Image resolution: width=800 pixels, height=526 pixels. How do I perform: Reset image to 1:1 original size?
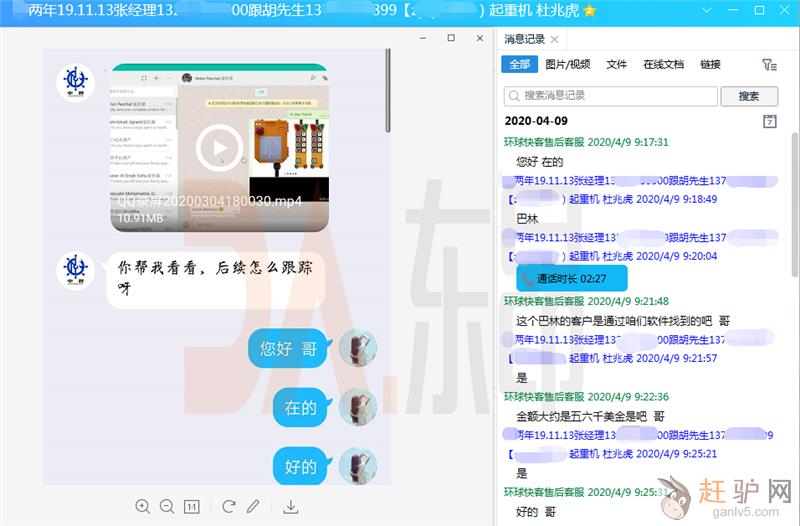(192, 507)
